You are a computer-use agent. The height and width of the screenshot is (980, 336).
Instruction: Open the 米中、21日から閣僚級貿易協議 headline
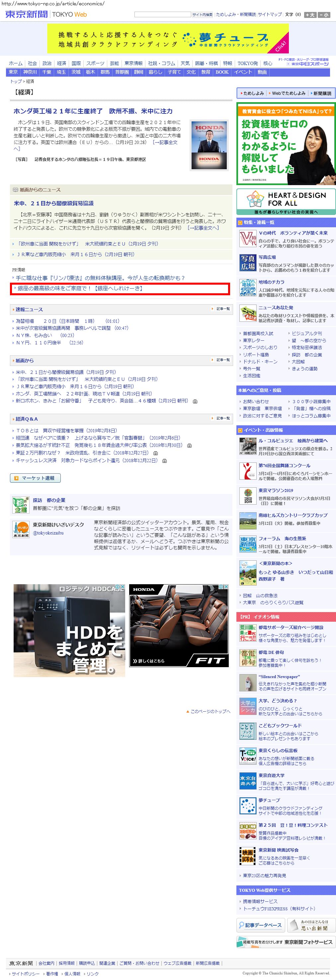click(x=54, y=203)
